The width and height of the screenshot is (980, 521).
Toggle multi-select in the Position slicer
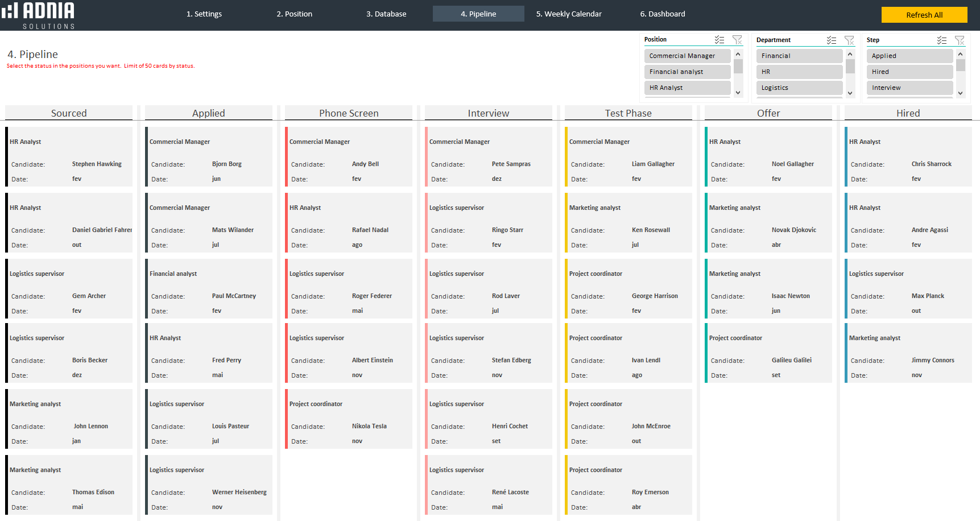click(x=720, y=40)
